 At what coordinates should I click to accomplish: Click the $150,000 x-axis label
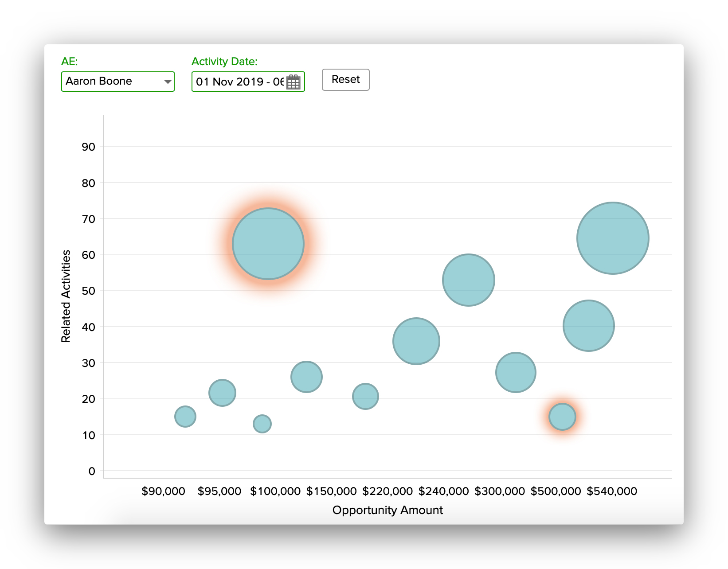[332, 491]
